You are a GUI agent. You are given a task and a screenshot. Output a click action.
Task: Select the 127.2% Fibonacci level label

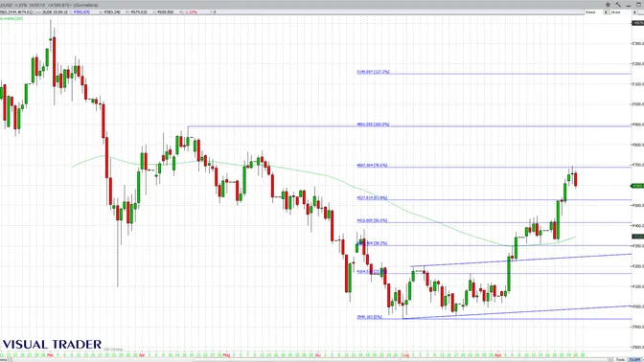(373, 72)
